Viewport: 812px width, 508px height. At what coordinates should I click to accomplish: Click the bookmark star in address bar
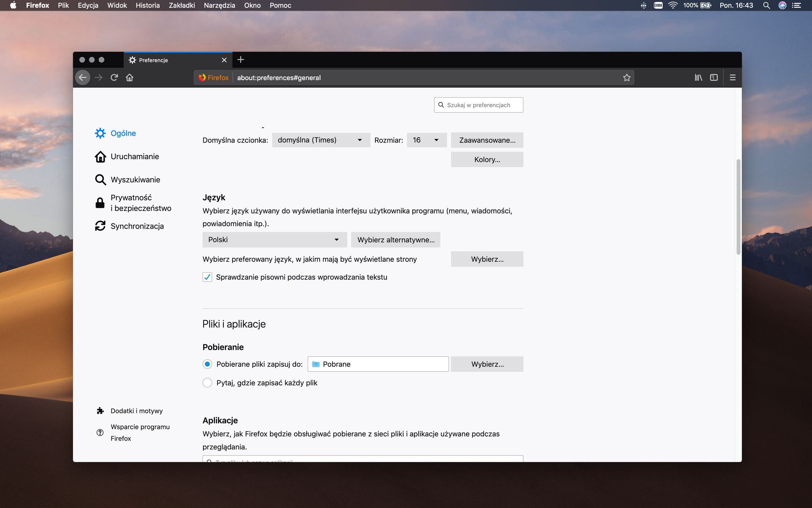627,77
